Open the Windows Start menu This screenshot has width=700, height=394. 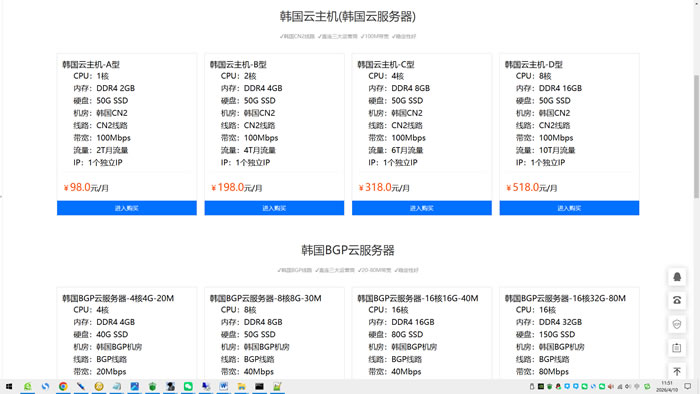click(x=9, y=386)
